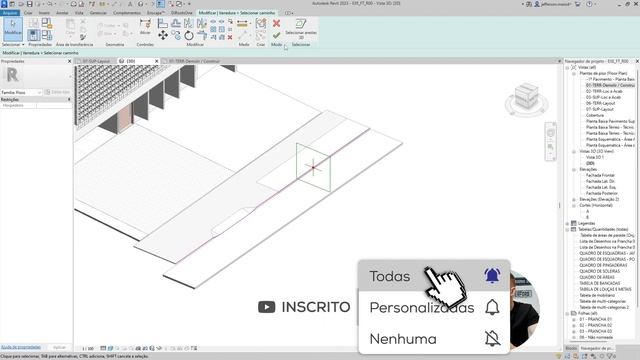This screenshot has height=360, width=640.
Task: Click the match type brush icon
Action: click(83, 37)
